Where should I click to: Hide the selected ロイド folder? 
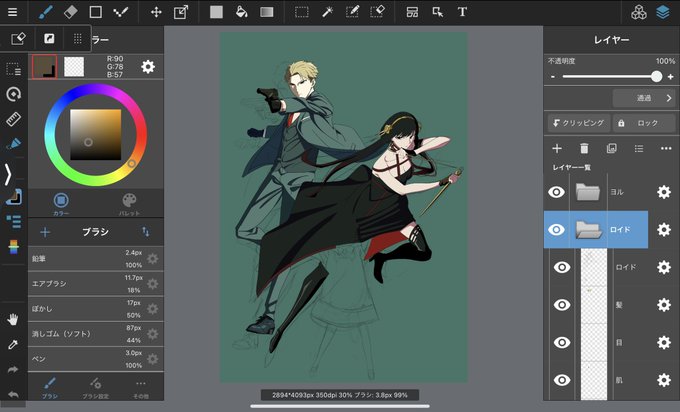point(556,229)
